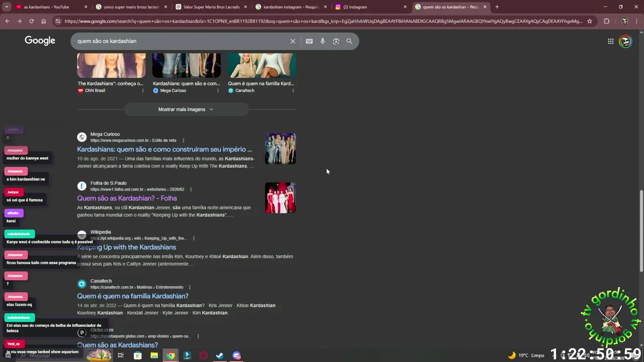The width and height of the screenshot is (644, 362).
Task: Open Mega Curioso site favicon in results
Action: [82, 137]
